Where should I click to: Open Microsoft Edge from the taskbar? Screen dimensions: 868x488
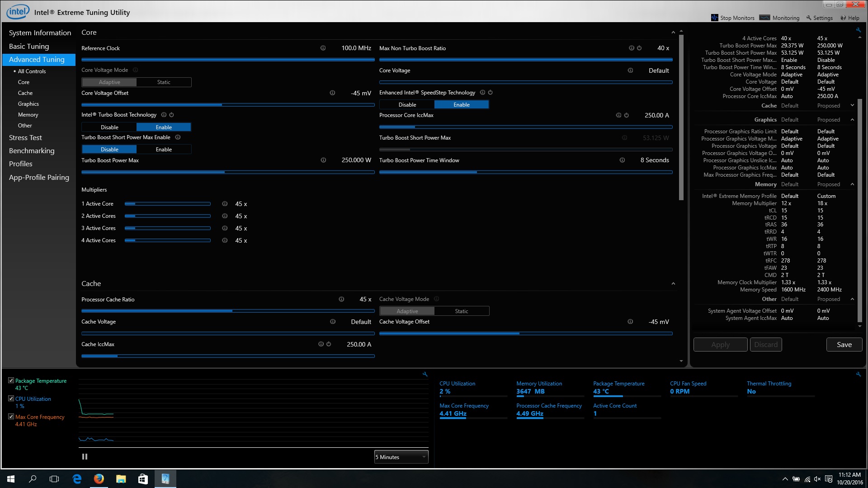tap(77, 479)
